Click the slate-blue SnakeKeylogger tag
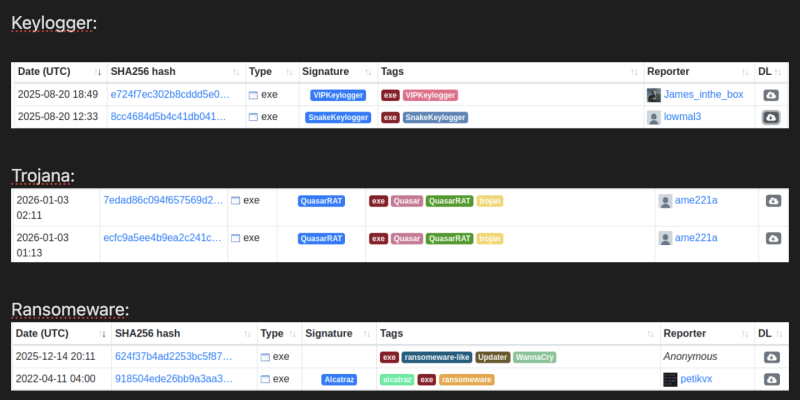This screenshot has width=800, height=400. [435, 117]
